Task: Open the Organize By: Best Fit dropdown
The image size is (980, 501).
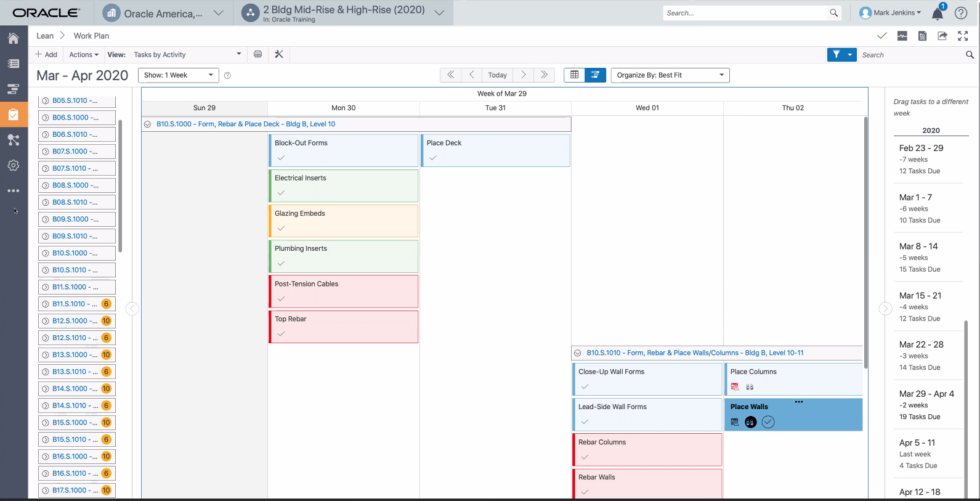Action: [670, 75]
